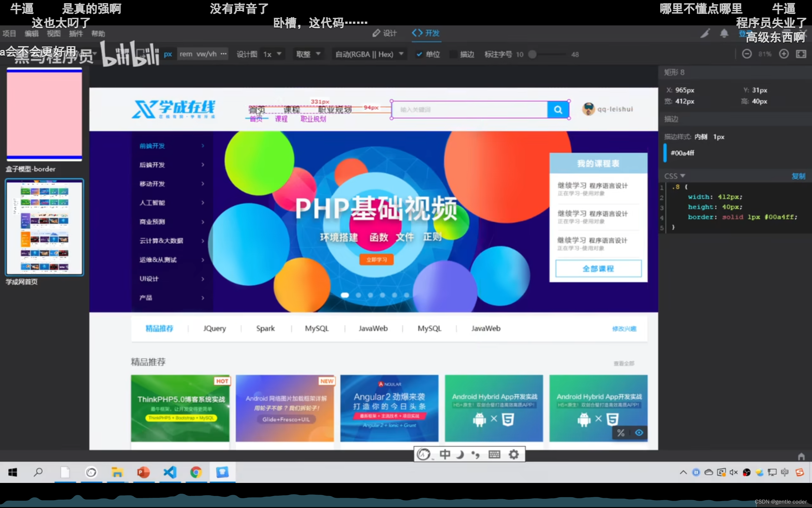Select the px unit option

coord(168,54)
